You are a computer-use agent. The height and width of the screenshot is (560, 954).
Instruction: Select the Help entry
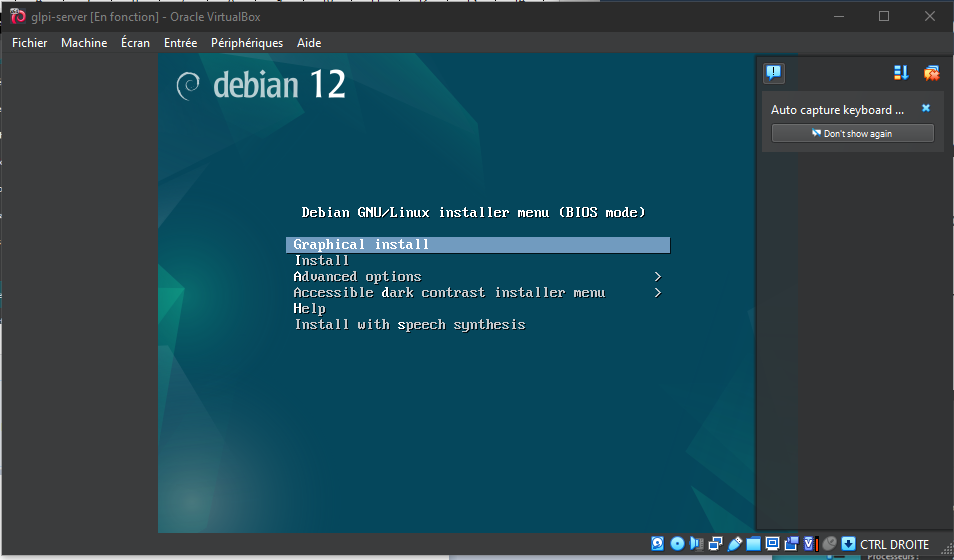tap(309, 309)
